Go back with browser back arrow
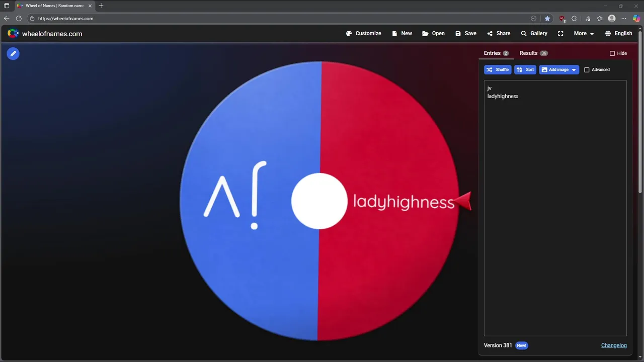Viewport: 644px width, 362px height. [7, 19]
